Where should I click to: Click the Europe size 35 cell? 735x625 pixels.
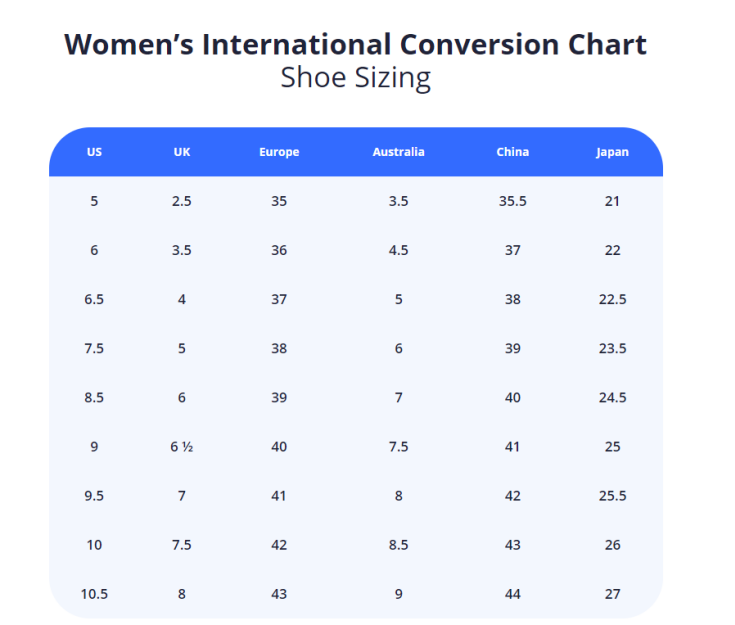(279, 201)
